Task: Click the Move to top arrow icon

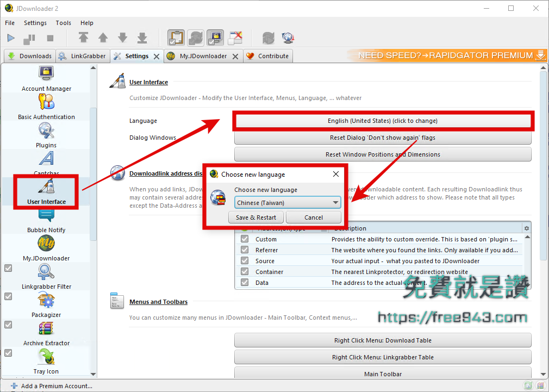Action: (x=83, y=38)
